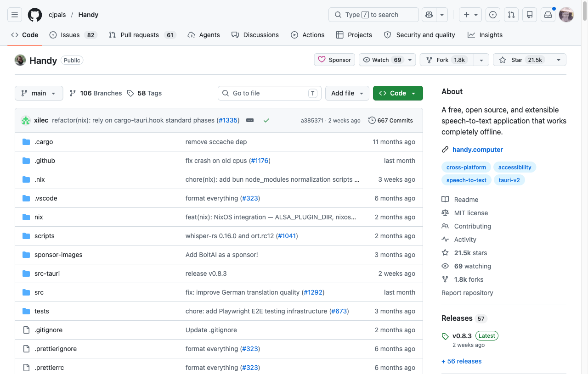Open the create new plus dropdown

[471, 15]
